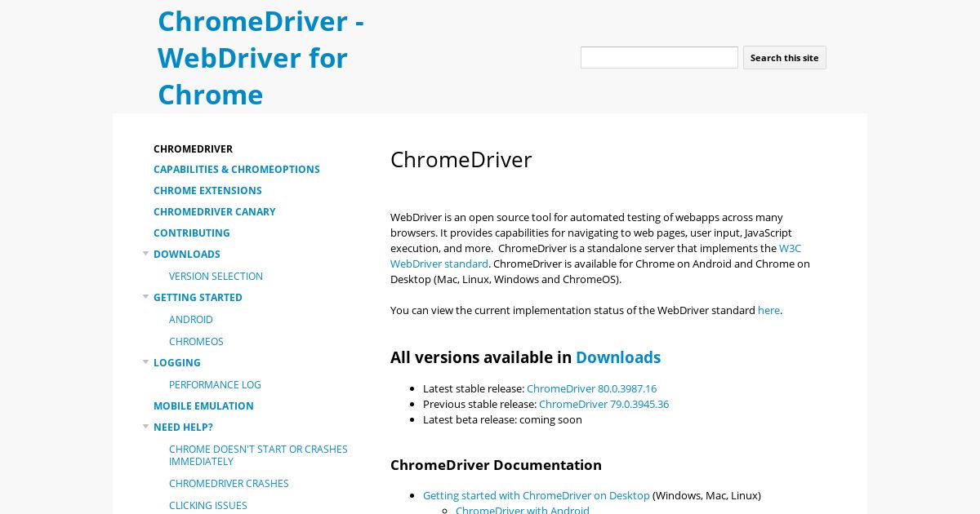The image size is (980, 514).
Task: Open the Contributing page
Action: pyautogui.click(x=192, y=233)
